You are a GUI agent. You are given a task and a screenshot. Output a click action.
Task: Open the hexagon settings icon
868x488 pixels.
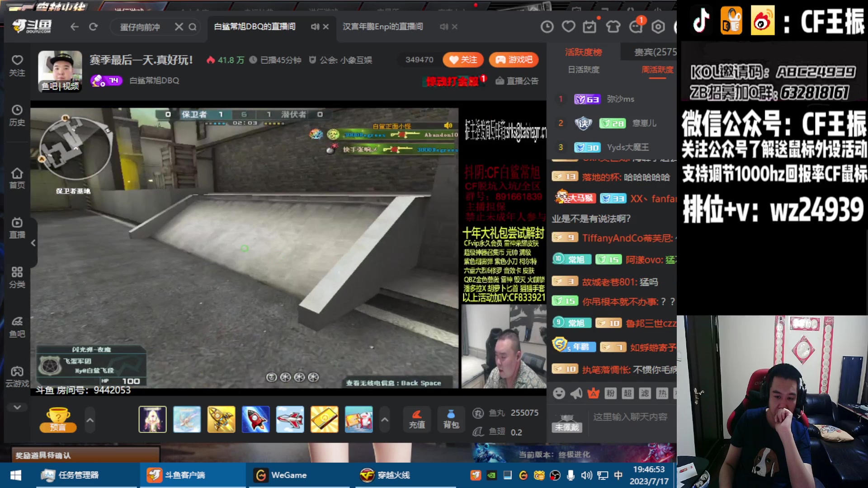[658, 27]
